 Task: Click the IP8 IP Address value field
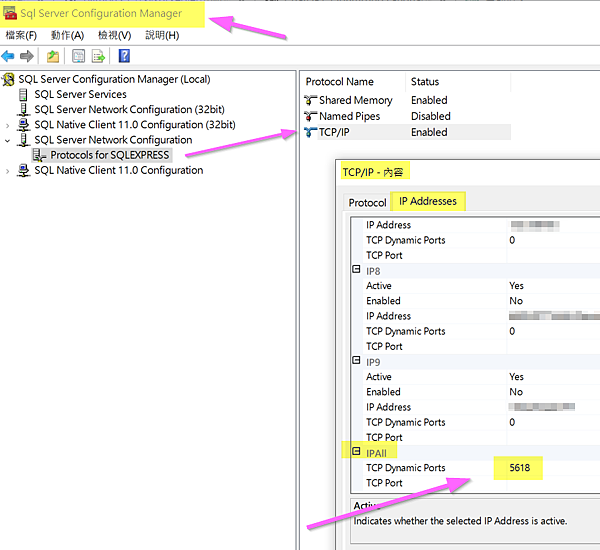pos(554,316)
